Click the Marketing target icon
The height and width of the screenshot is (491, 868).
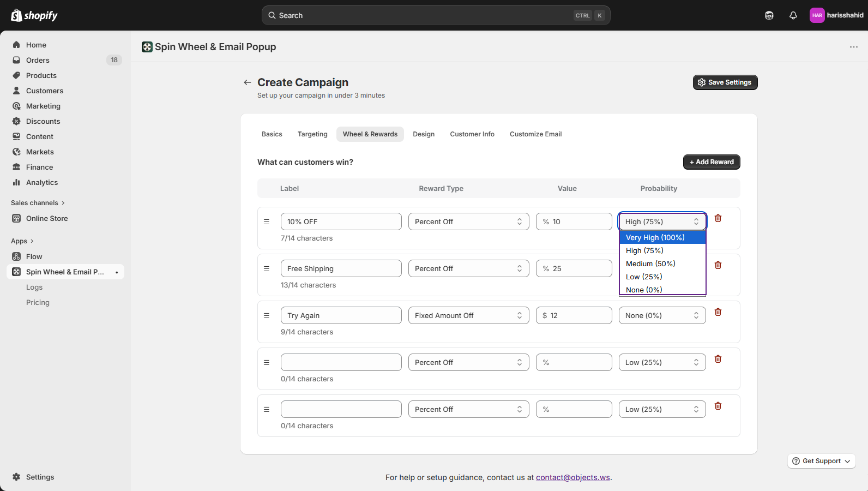tap(16, 106)
